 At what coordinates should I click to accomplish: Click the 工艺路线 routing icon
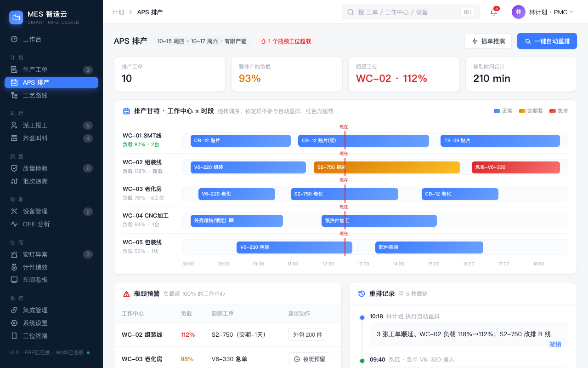tap(14, 95)
